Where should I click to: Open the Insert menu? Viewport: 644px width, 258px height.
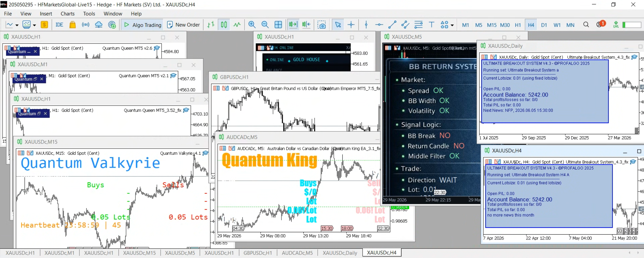[x=46, y=14]
